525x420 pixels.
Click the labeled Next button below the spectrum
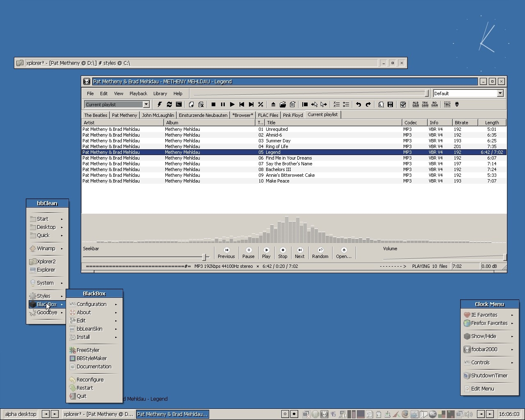(x=300, y=253)
